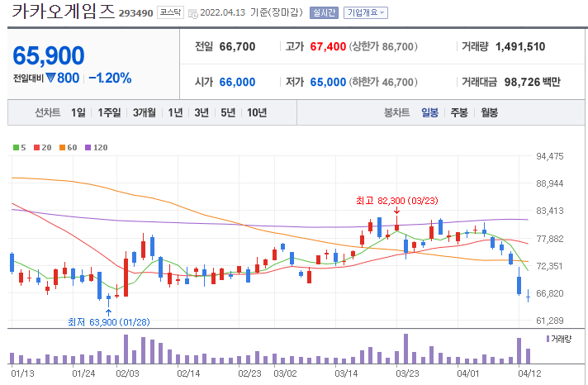The height and width of the screenshot is (385, 588).
Task: Select the 3년 line chart tab
Action: coord(202,112)
